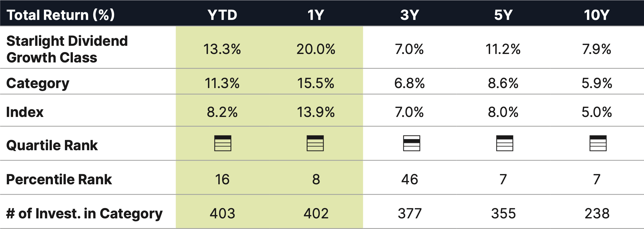Click Starlight Dividend Growth Class row label
The width and height of the screenshot is (644, 229).
67,49
